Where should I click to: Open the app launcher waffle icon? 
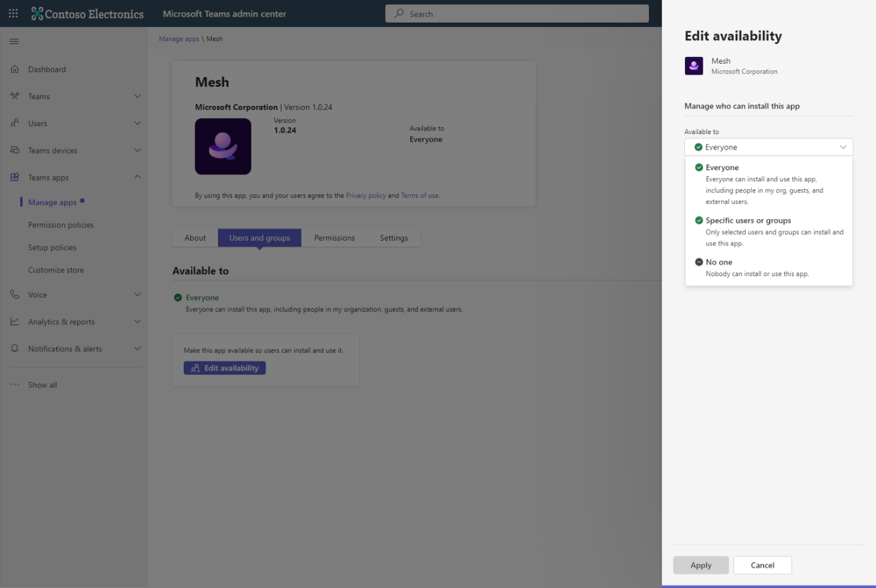13,13
